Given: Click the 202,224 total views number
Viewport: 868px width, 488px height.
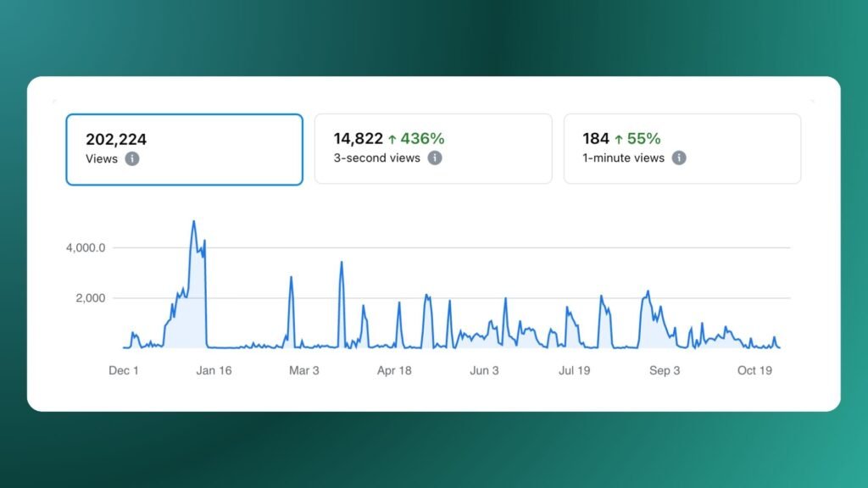Looking at the screenshot, I should pyautogui.click(x=117, y=139).
